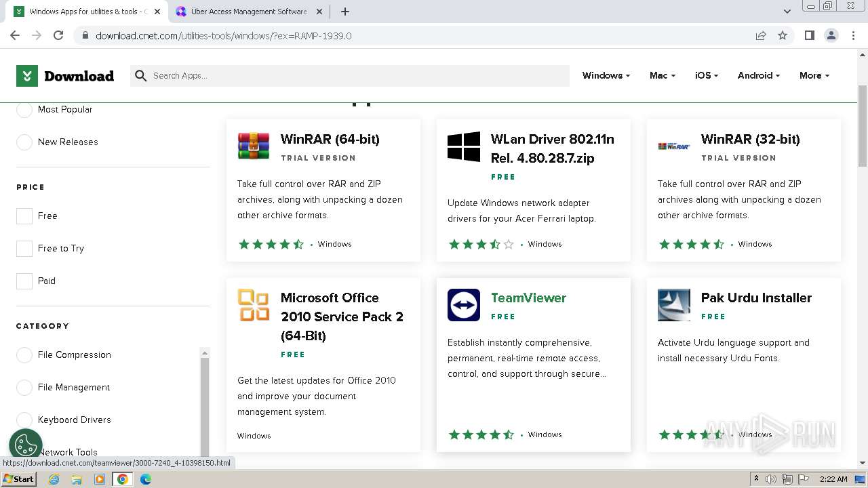Open Microsoft Office 2010 Service Pack link
Image resolution: width=868 pixels, height=488 pixels.
point(342,317)
